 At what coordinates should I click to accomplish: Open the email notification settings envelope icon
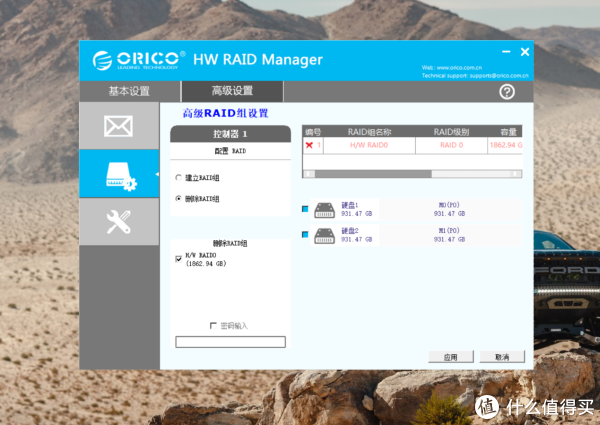coord(118,126)
